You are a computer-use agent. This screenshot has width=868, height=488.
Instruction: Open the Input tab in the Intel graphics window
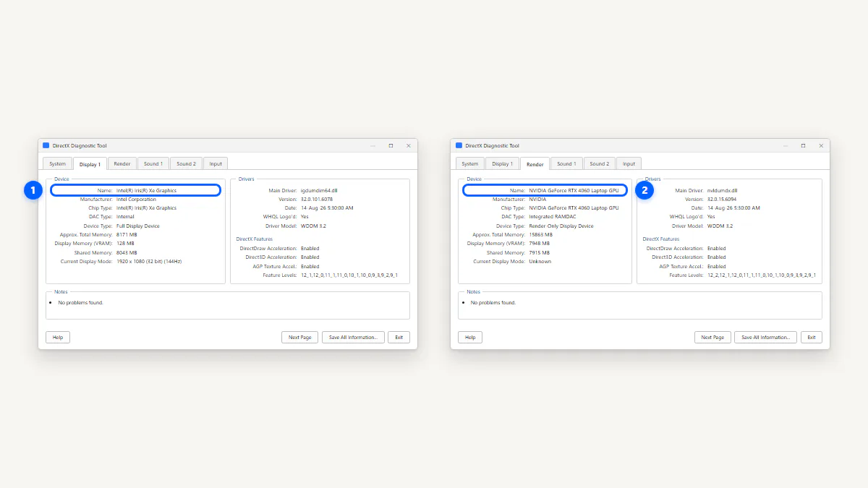(216, 164)
